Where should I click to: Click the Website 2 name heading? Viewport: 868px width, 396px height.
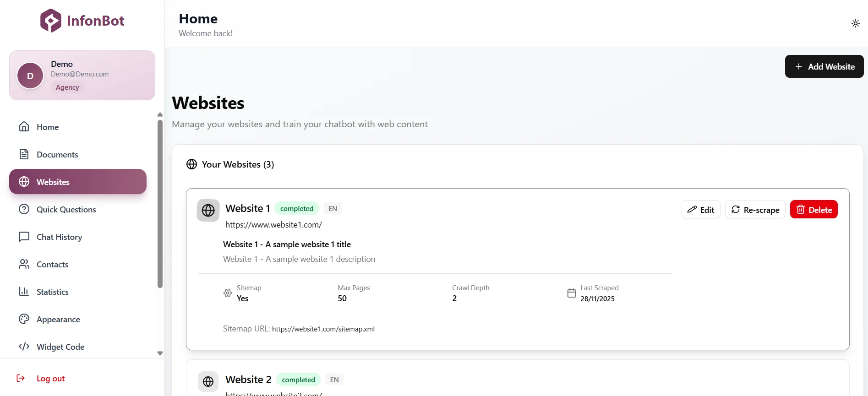(x=248, y=380)
